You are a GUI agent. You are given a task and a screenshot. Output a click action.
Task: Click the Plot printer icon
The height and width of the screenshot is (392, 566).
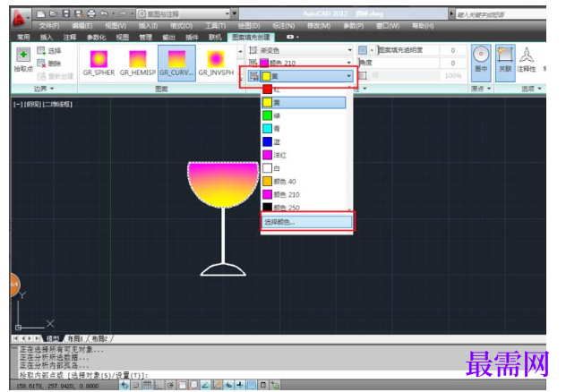tap(91, 13)
